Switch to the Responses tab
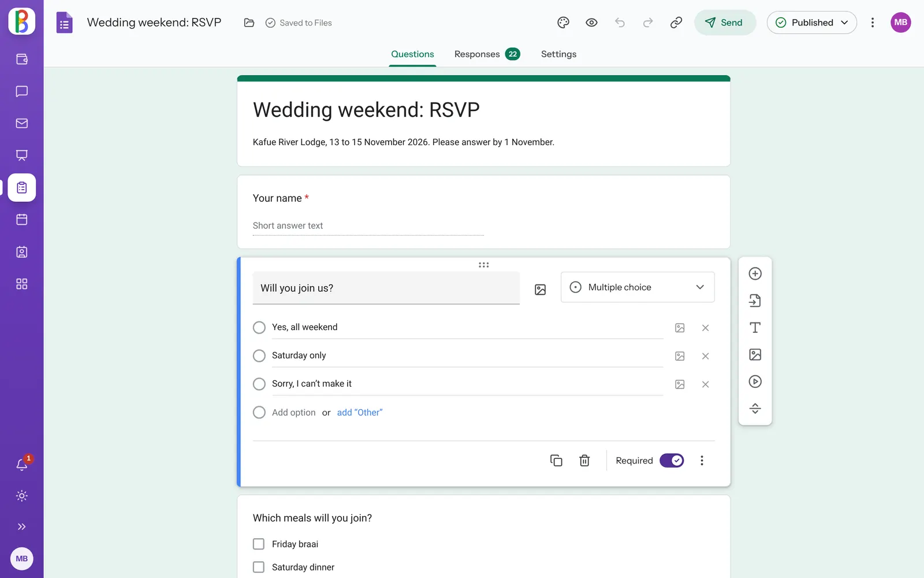Viewport: 924px width, 578px height. click(487, 54)
